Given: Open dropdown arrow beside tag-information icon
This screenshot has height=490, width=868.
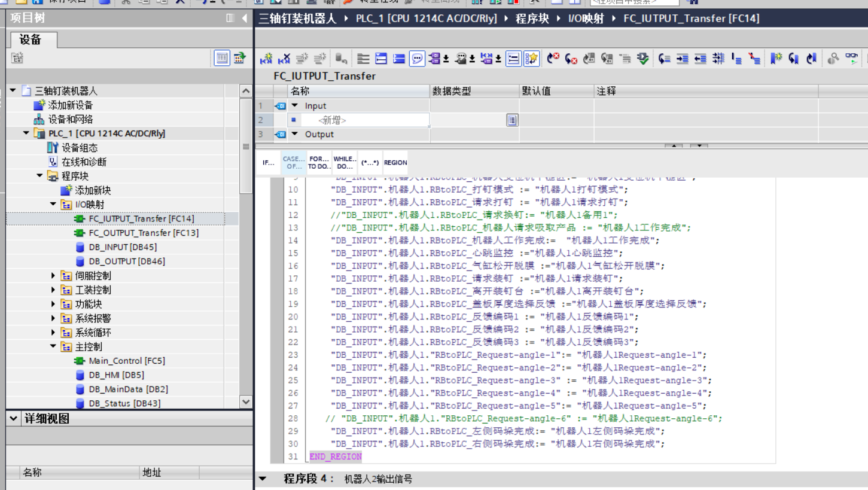Looking at the screenshot, I should coord(446,59).
